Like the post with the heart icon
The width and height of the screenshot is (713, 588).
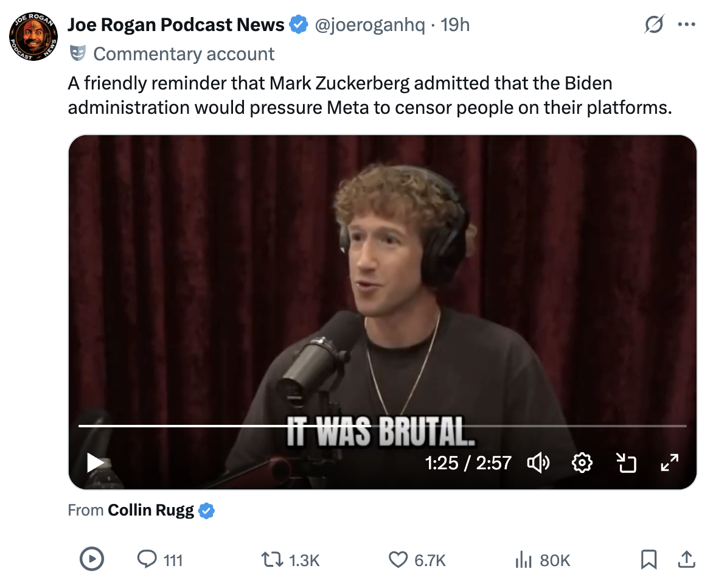(398, 559)
